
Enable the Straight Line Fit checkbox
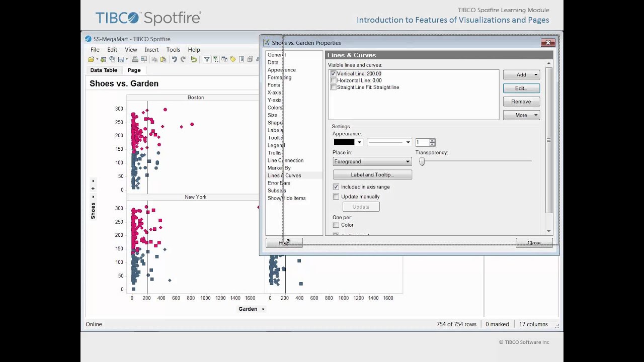pyautogui.click(x=333, y=87)
